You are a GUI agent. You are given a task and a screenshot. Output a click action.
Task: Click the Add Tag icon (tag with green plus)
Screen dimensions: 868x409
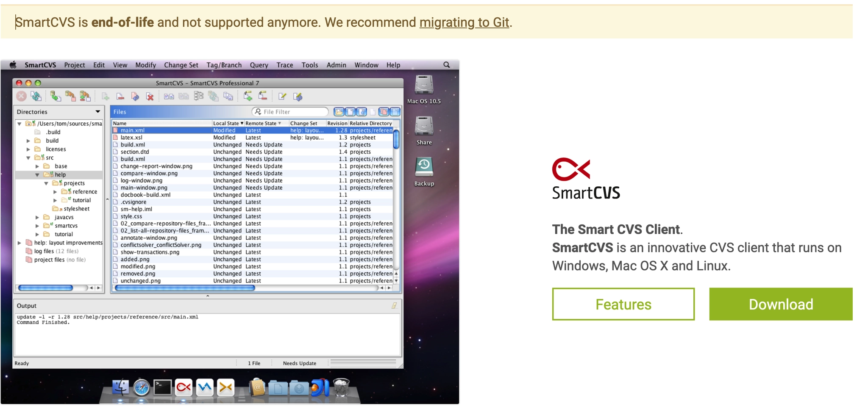click(248, 97)
